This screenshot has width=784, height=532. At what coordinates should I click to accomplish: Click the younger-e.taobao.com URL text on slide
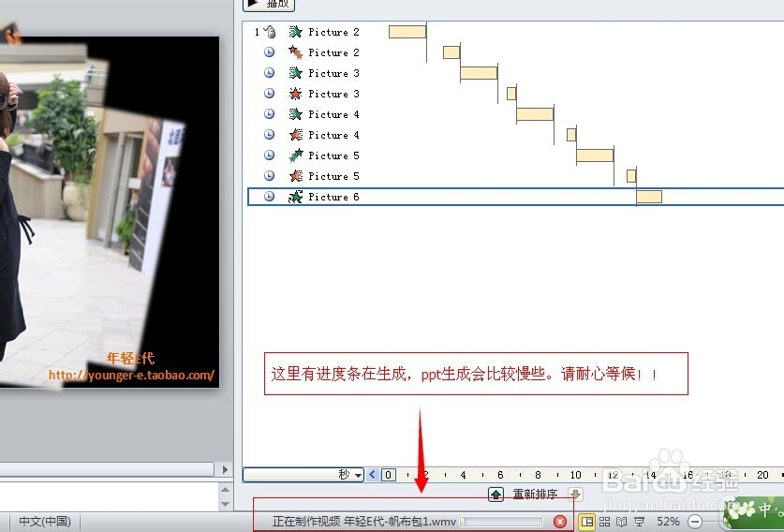tap(131, 375)
